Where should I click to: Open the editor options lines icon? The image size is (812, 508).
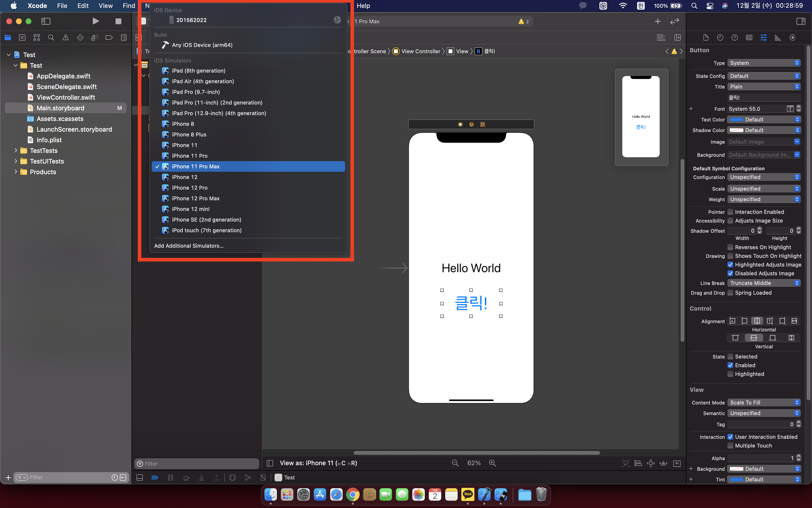(661, 38)
